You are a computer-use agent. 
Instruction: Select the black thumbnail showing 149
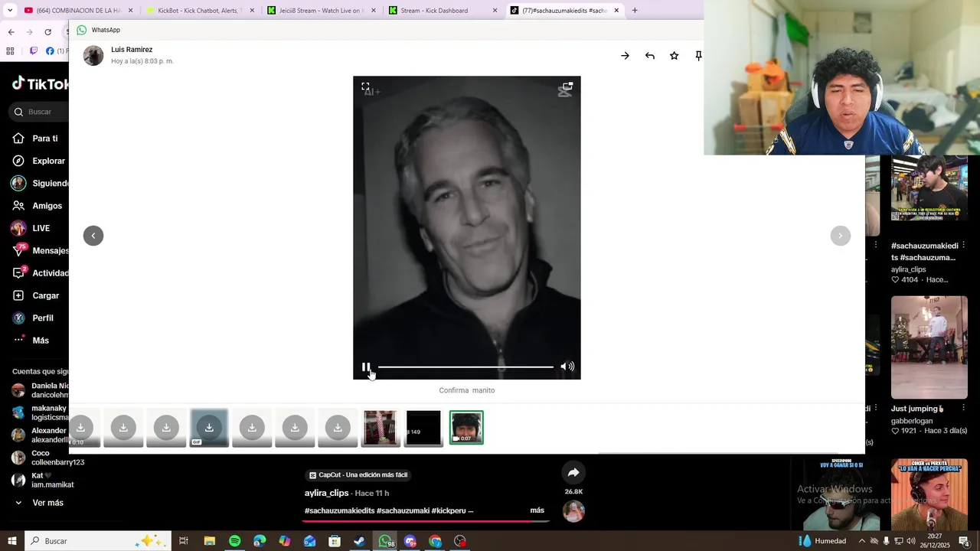coord(423,428)
